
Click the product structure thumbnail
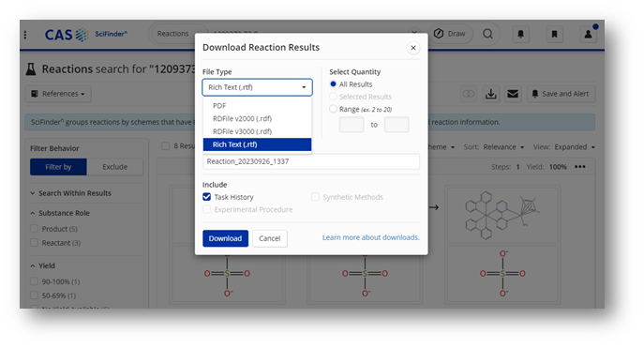(502, 215)
